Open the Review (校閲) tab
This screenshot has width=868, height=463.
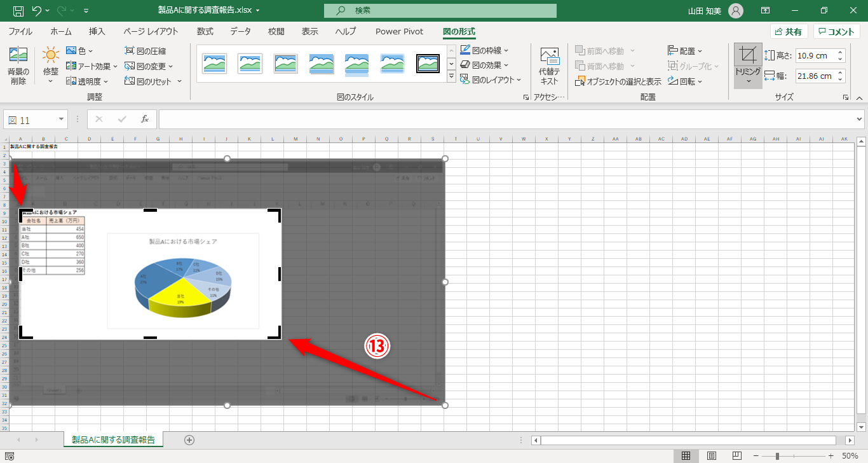[x=276, y=32]
